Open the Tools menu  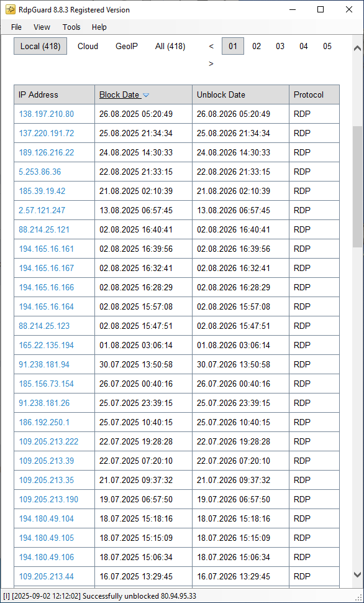71,27
